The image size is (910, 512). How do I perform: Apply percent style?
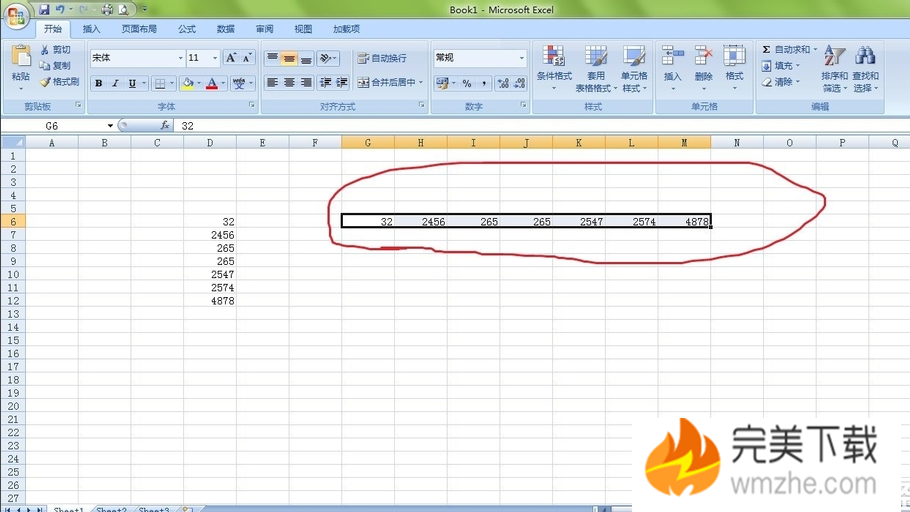pyautogui.click(x=467, y=84)
